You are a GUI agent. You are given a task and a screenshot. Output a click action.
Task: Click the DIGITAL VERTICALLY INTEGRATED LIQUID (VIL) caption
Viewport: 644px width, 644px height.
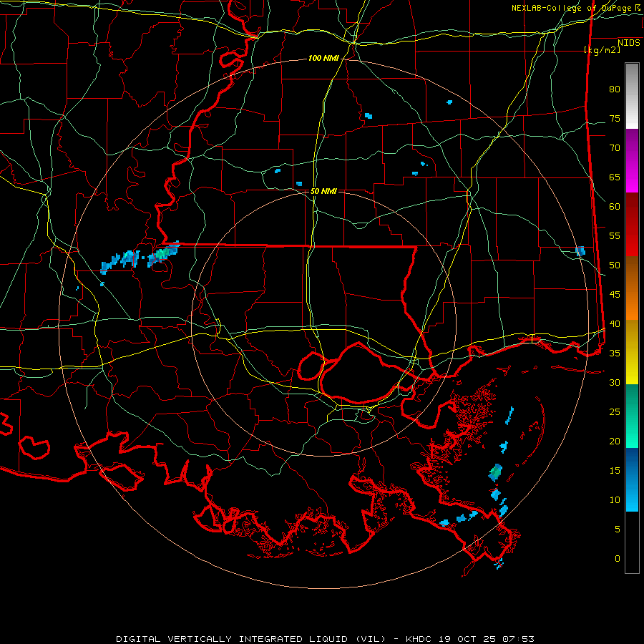point(251,639)
